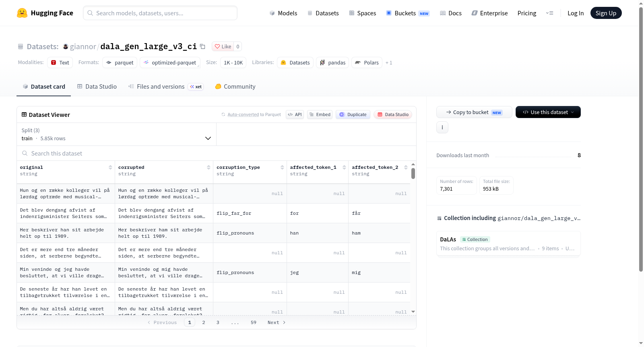The width and height of the screenshot is (644, 347).
Task: Click the Embed button
Action: point(320,114)
